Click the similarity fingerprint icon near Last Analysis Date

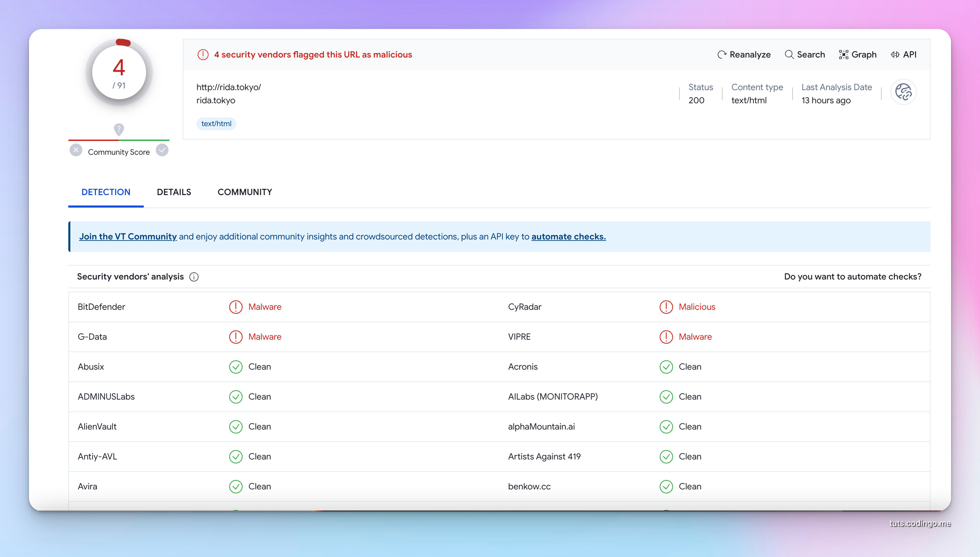pyautogui.click(x=904, y=92)
